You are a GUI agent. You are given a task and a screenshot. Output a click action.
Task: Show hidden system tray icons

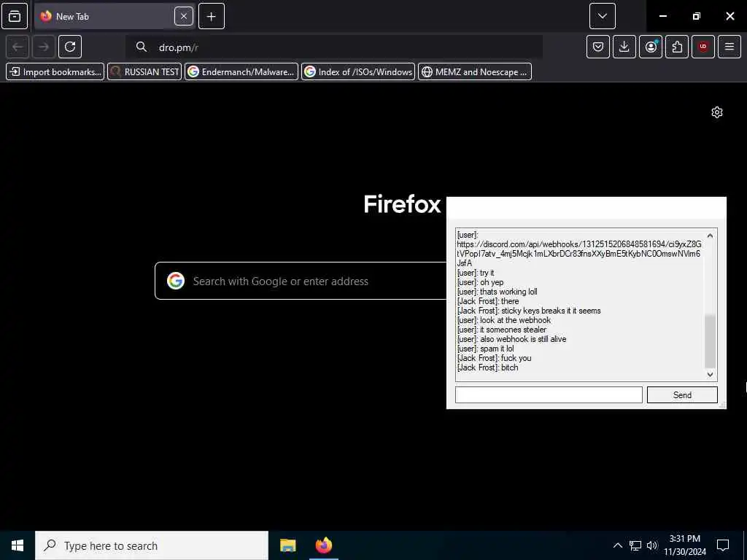point(617,545)
